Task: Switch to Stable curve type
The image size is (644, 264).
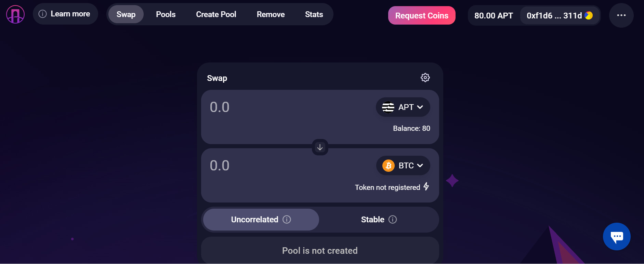Action: [372, 219]
